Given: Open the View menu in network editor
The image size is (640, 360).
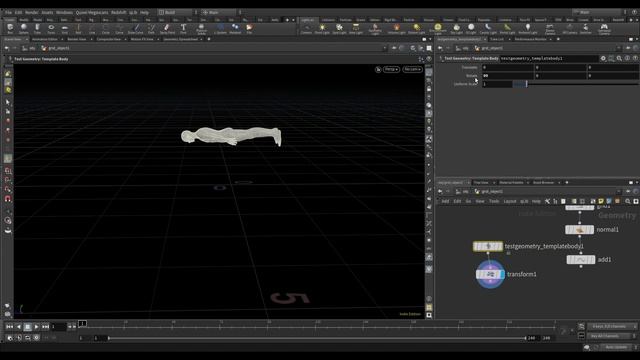Looking at the screenshot, I should 480,201.
